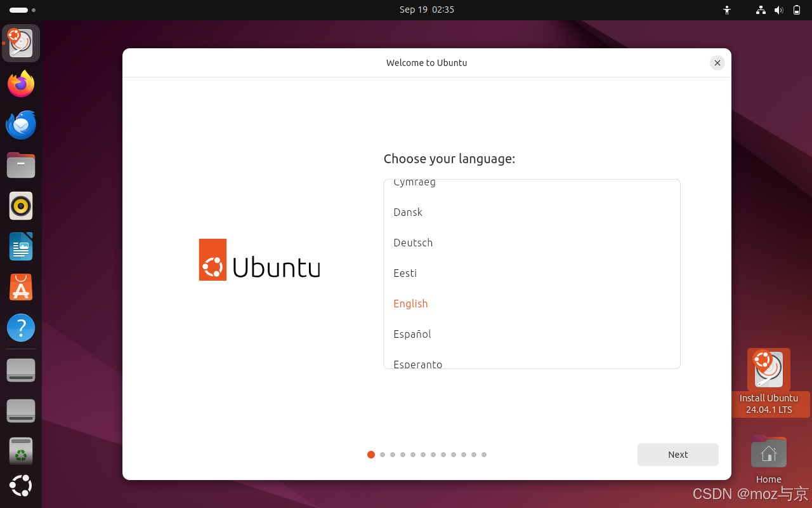The height and width of the screenshot is (508, 812).
Task: Open Firefox from the dock
Action: click(x=21, y=84)
